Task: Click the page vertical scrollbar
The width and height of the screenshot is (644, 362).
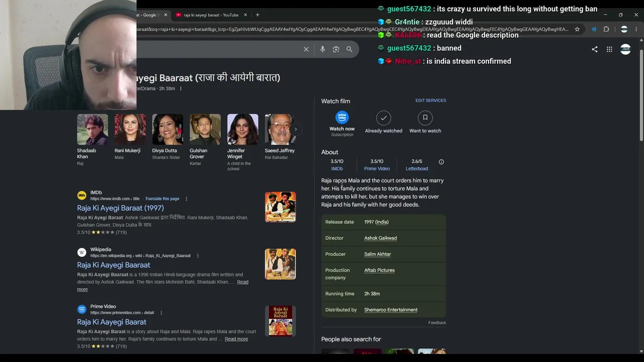Action: 641,96
